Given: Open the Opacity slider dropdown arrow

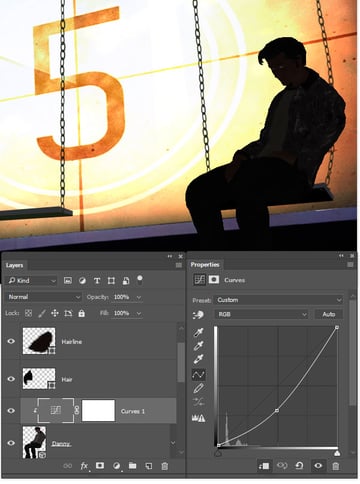Looking at the screenshot, I should coord(139,297).
